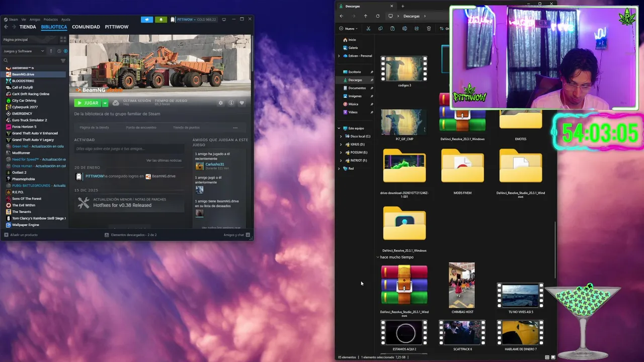Switch to the COMUNIDAD tab
This screenshot has height=362, width=644.
click(86, 27)
